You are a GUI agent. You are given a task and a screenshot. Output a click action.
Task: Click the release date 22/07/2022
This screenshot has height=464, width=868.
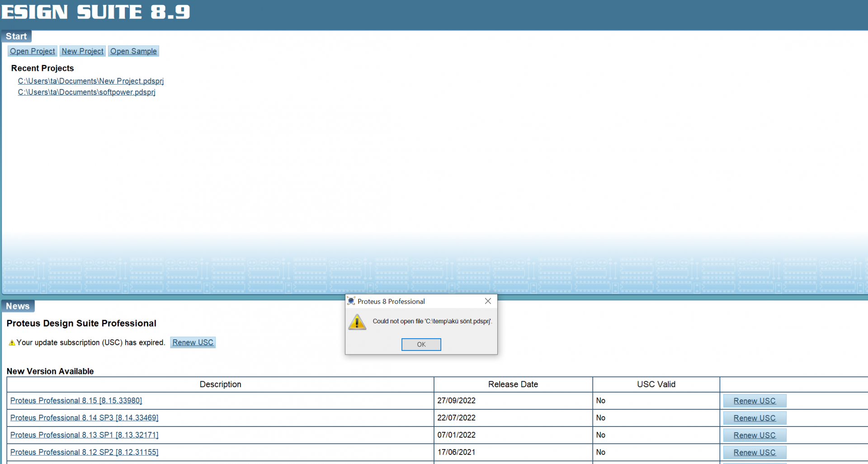pyautogui.click(x=456, y=418)
